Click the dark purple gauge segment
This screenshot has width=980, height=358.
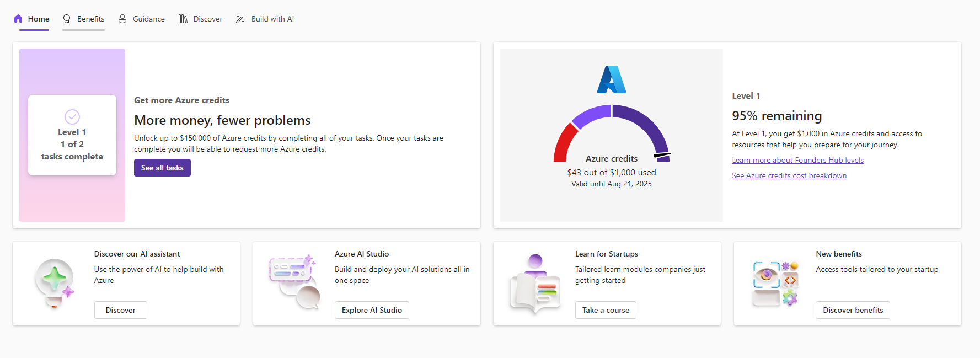pyautogui.click(x=647, y=122)
